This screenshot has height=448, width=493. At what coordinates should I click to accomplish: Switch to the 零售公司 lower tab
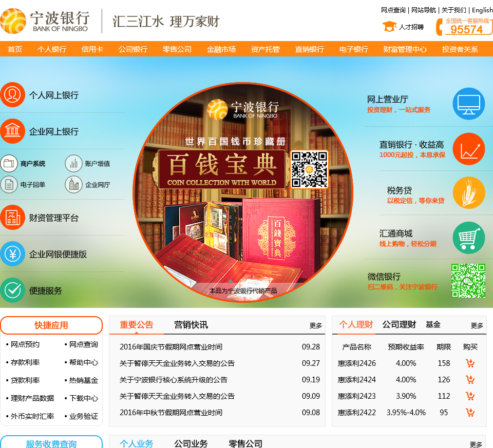pyautogui.click(x=245, y=443)
